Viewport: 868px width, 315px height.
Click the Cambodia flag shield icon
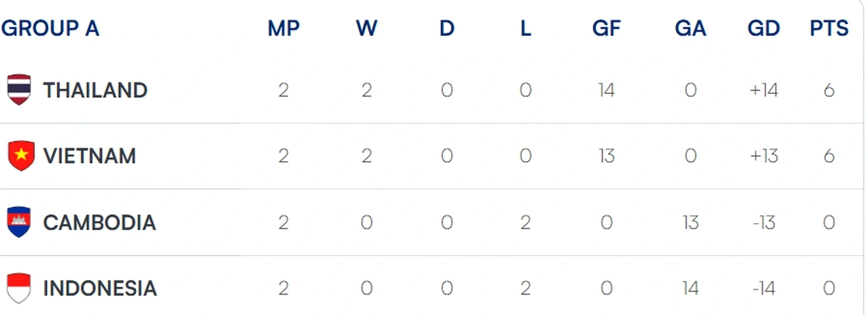(19, 222)
